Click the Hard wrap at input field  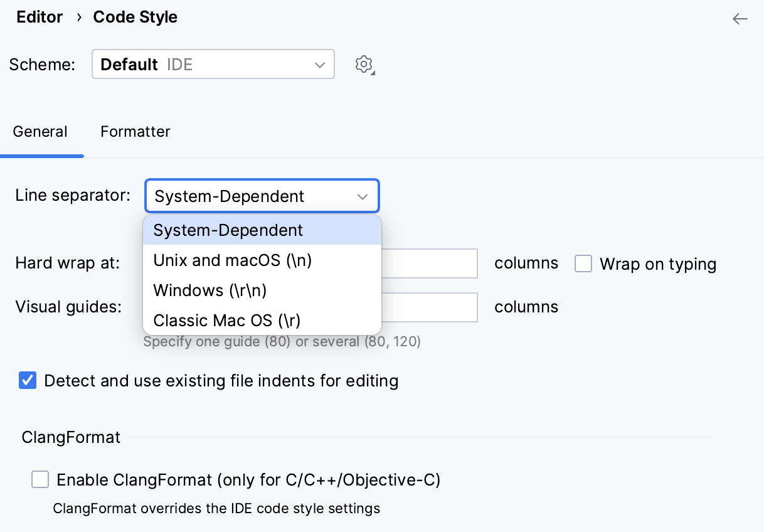click(433, 263)
